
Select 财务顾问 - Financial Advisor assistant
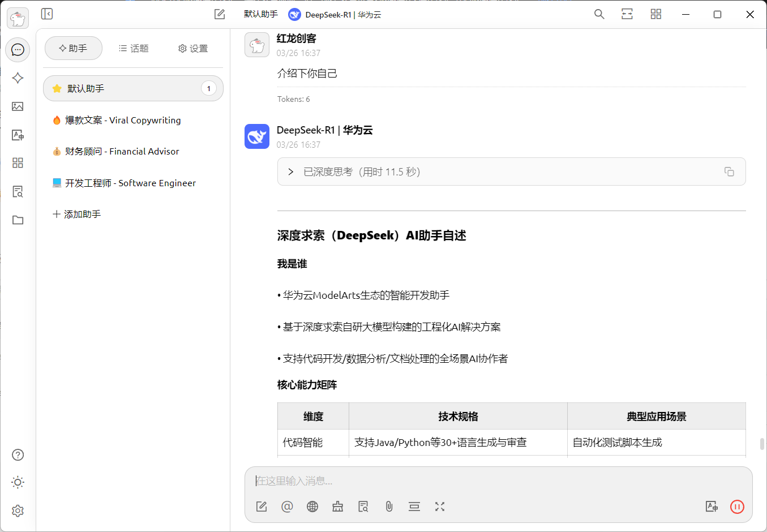[x=133, y=151]
